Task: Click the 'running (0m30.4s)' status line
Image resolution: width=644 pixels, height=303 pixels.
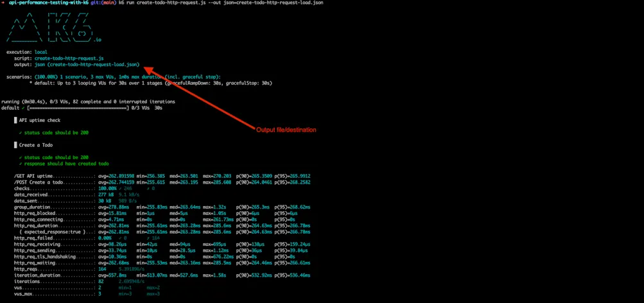Action: [89, 101]
